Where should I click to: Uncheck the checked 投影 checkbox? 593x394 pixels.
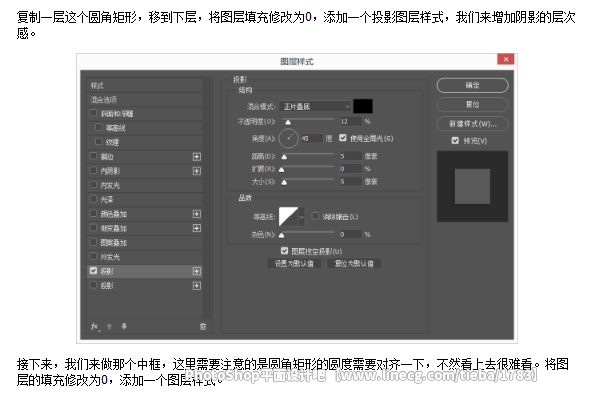pos(93,271)
